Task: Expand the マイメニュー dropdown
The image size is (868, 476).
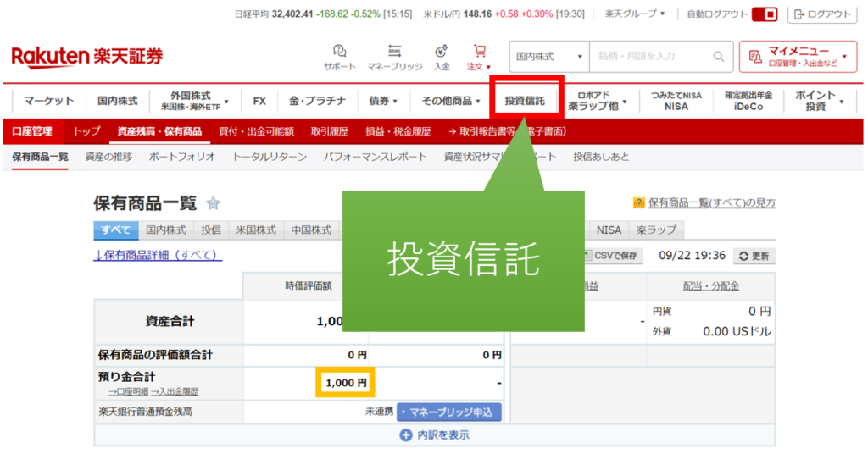Action: (798, 57)
